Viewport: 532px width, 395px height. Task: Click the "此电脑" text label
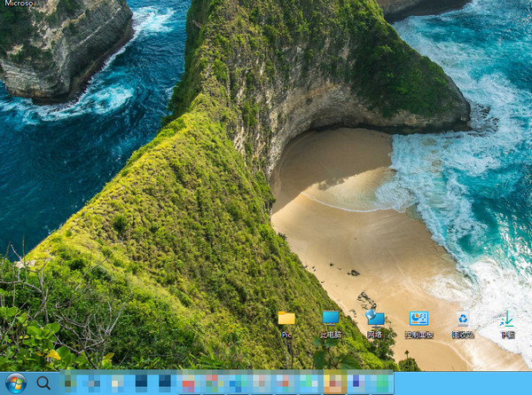(331, 335)
